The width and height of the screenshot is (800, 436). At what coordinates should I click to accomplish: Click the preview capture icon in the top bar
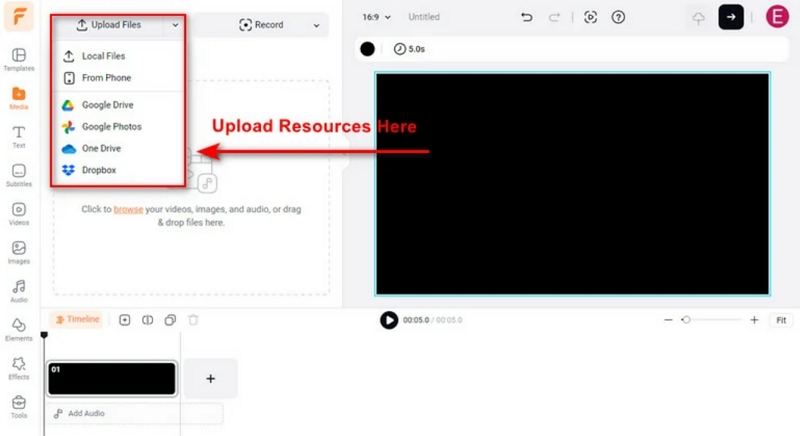coord(590,17)
